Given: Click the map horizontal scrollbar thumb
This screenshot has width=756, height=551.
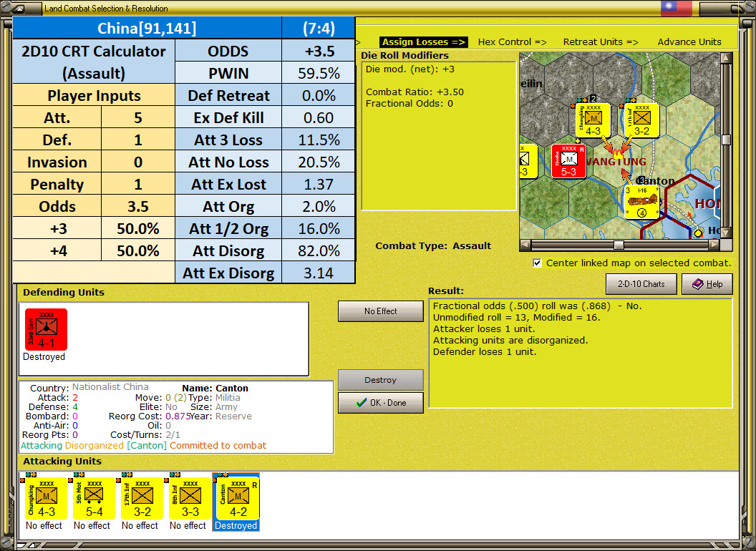Looking at the screenshot, I should point(618,245).
